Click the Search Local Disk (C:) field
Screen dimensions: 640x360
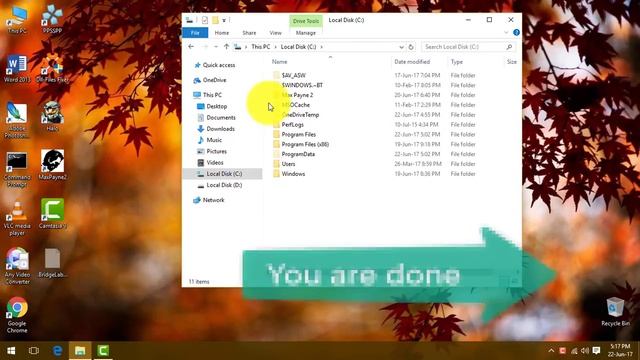[x=468, y=47]
